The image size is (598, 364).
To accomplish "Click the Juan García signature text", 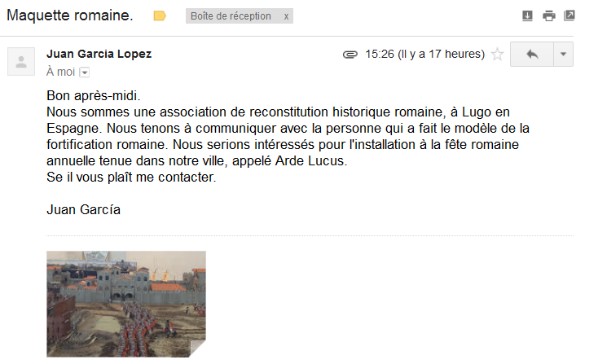I will [x=84, y=209].
